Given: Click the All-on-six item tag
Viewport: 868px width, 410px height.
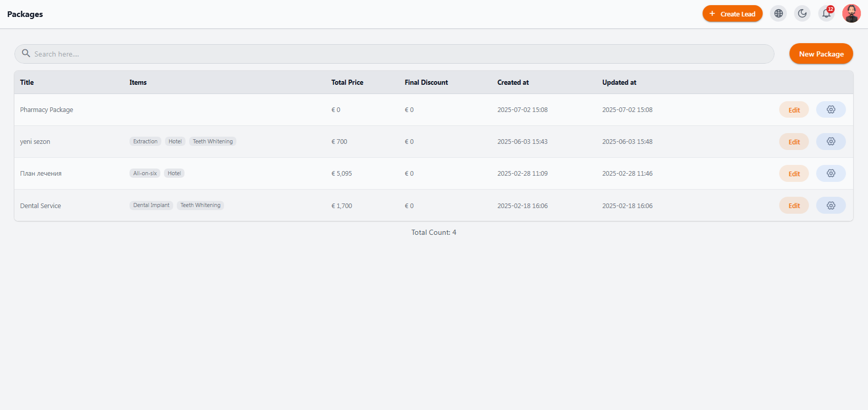Looking at the screenshot, I should point(145,173).
